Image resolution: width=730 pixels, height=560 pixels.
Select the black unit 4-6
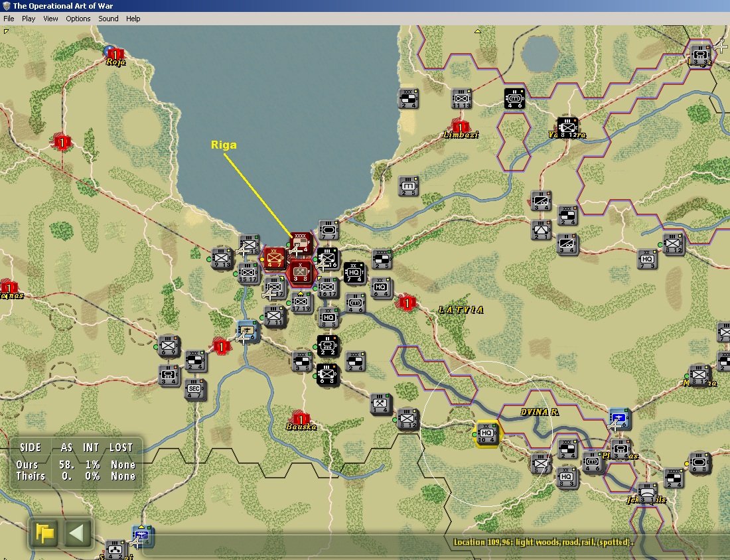click(514, 99)
